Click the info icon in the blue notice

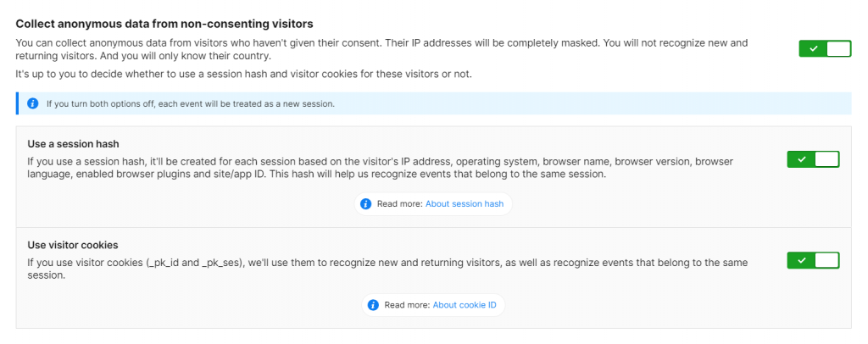pos(33,103)
